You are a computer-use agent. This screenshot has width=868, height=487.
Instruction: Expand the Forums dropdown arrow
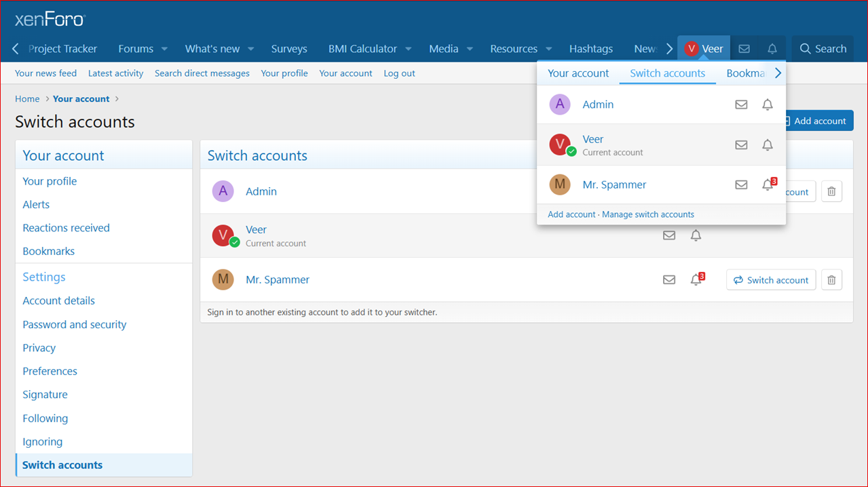(x=164, y=49)
